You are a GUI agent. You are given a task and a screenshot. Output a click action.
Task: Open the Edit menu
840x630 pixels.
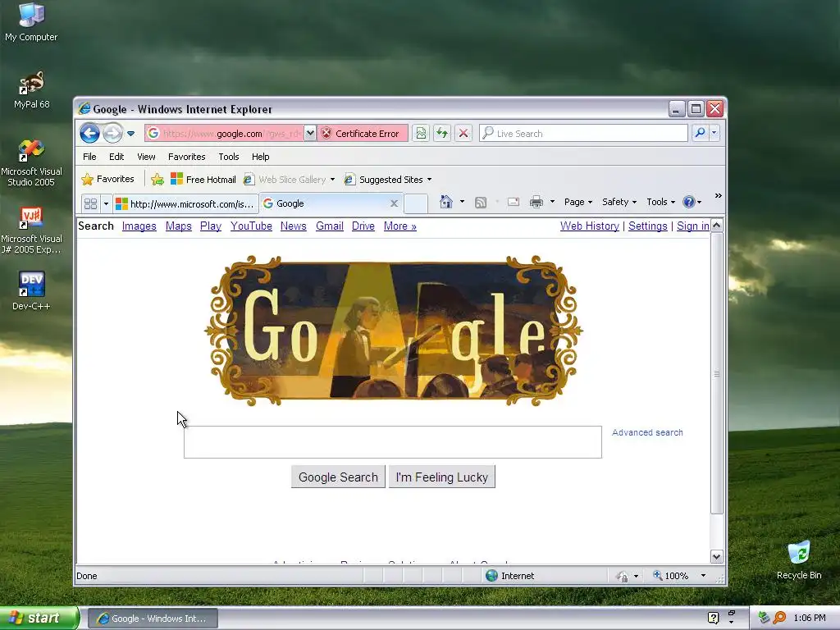(x=116, y=157)
